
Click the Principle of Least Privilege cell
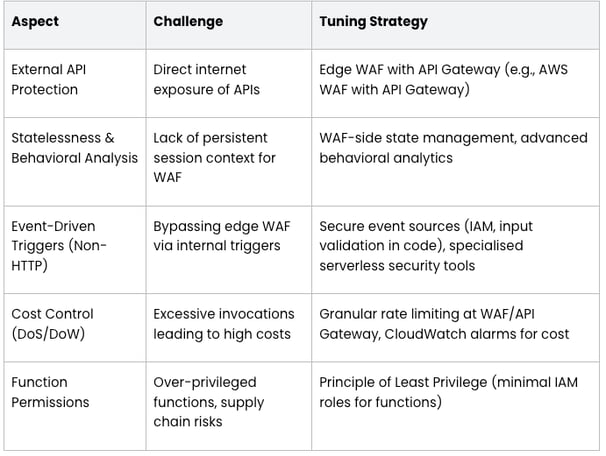[x=455, y=406]
